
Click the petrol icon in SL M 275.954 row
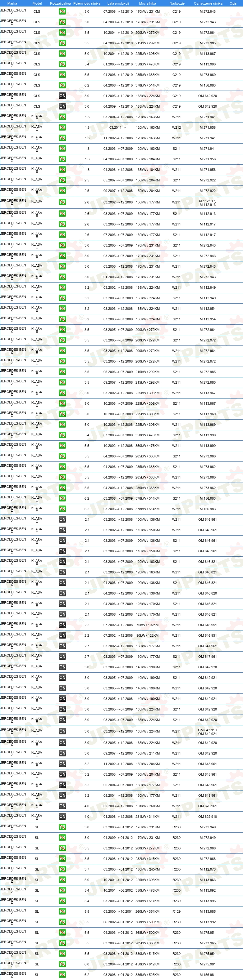tap(62, 954)
